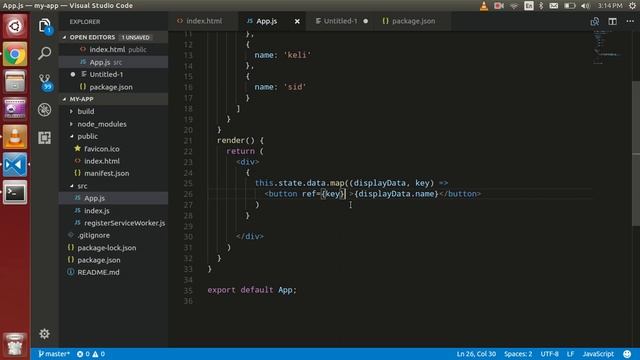Image resolution: width=640 pixels, height=360 pixels.
Task: Open the Source Control view
Action: 44,81
